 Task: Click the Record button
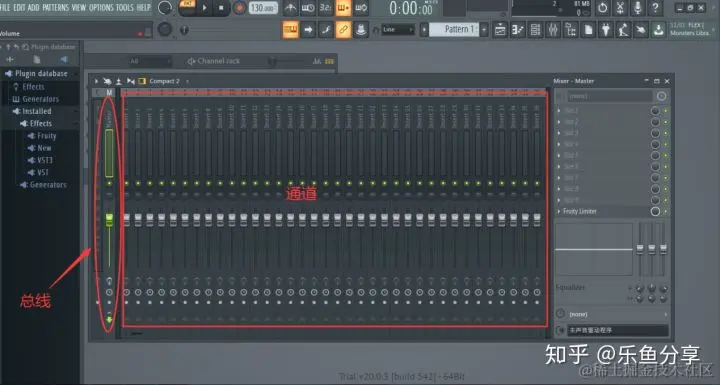pyautogui.click(x=239, y=8)
